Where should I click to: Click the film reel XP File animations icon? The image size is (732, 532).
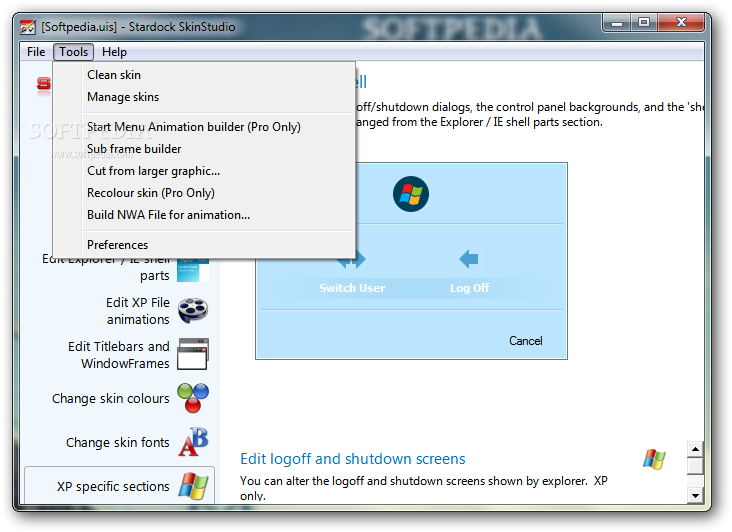[193, 310]
